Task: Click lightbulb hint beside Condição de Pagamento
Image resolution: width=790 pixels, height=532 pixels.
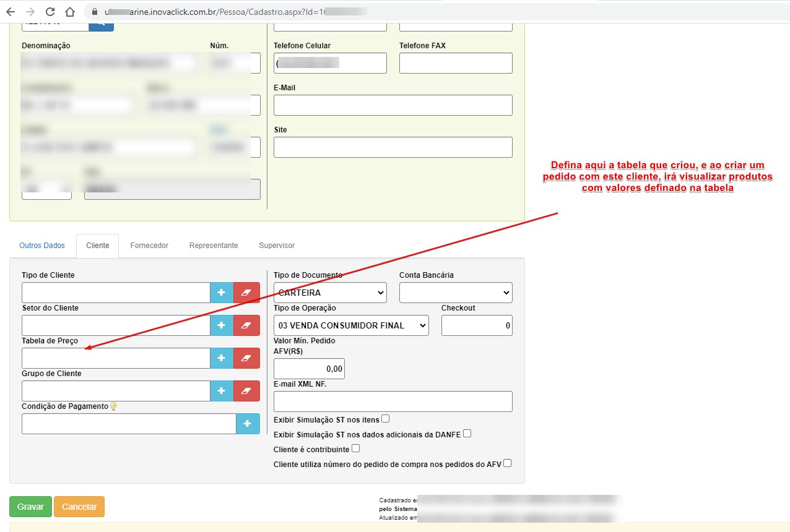Action: [x=113, y=406]
